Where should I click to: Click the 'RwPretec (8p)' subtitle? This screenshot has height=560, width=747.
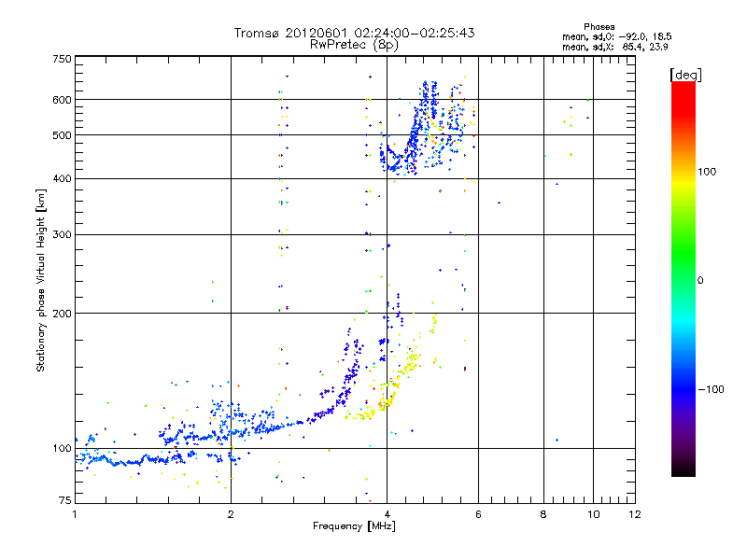point(354,45)
